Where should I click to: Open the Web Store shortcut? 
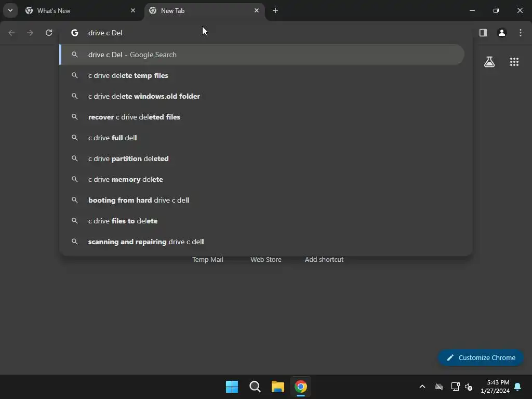coord(266,259)
